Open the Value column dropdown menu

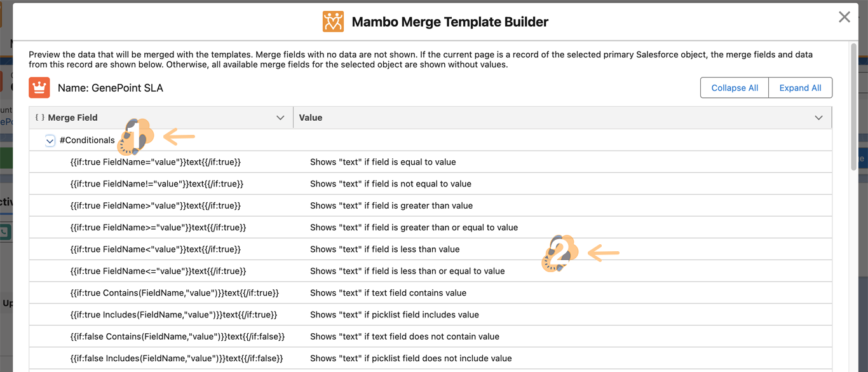818,118
